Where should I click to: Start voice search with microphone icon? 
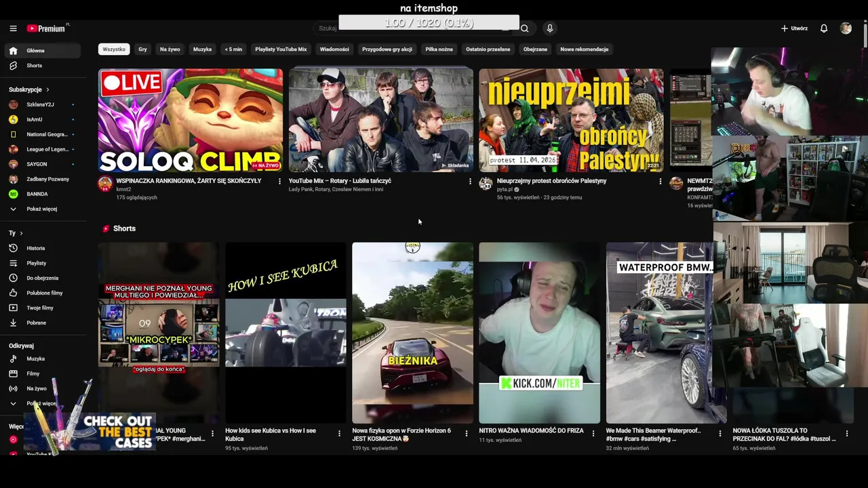[550, 28]
